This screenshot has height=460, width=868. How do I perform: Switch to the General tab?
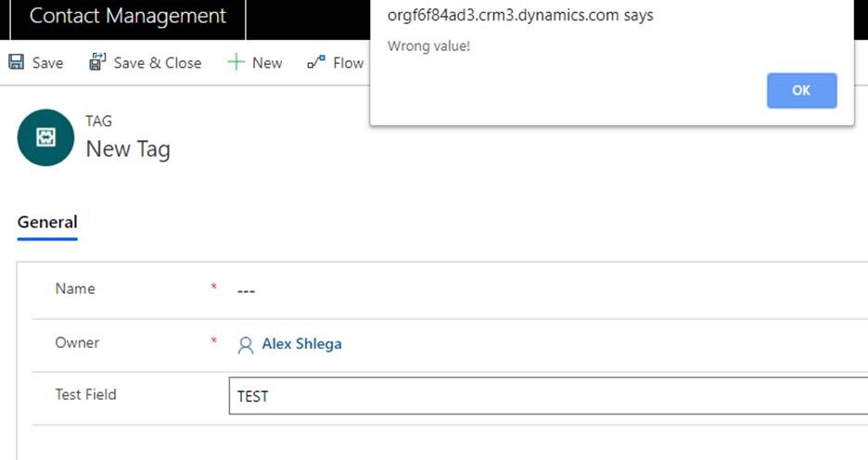pos(47,223)
